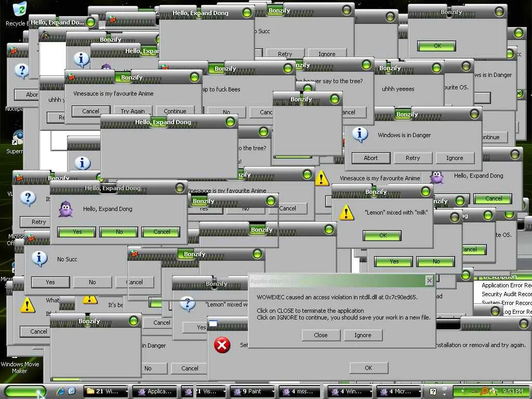Select the "4 mss..." taskbar button

[x=300, y=392]
